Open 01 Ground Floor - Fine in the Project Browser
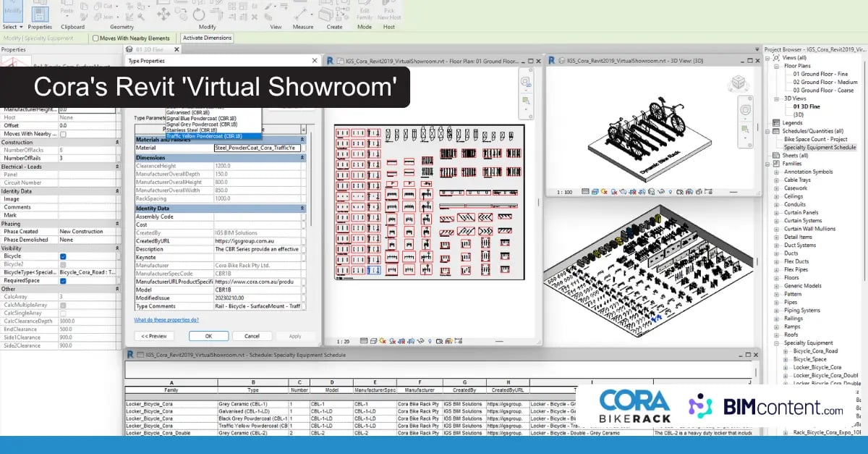868x454 pixels. click(x=820, y=74)
